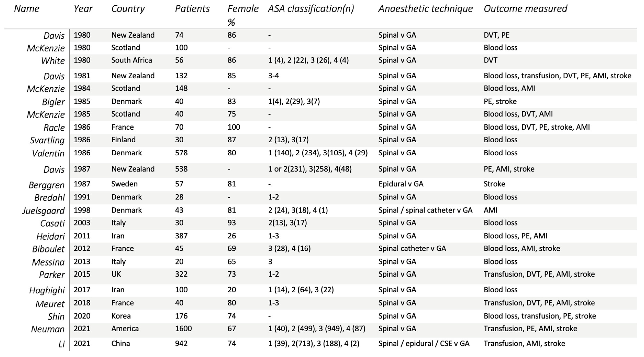Click the "Outcome measured" column header
The height and width of the screenshot is (357, 644).
[525, 9]
